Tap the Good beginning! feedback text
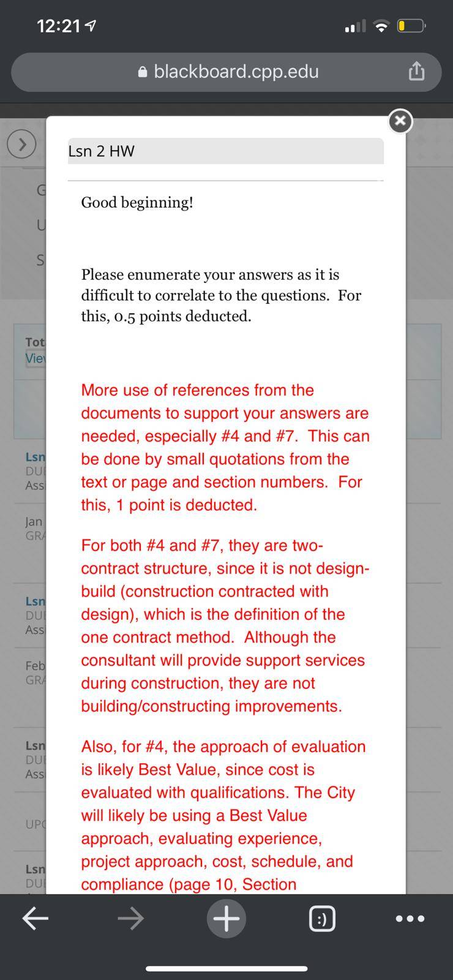This screenshot has width=453, height=980. pyautogui.click(x=137, y=202)
